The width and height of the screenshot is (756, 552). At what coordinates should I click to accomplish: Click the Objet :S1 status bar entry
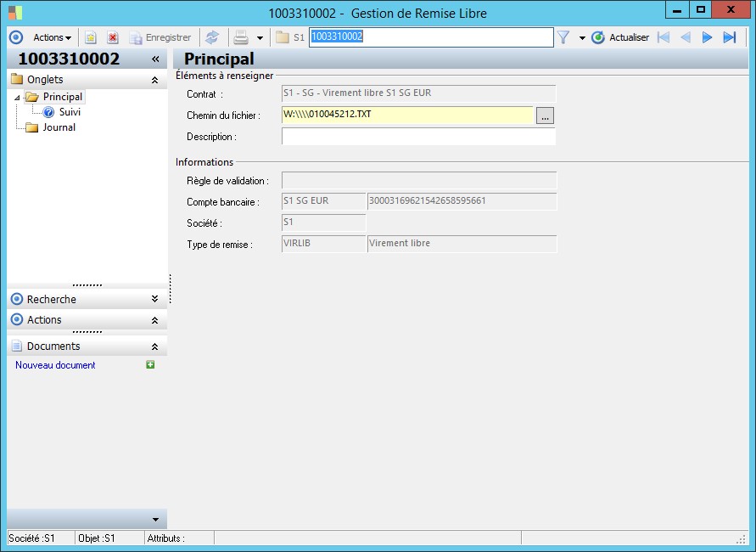coord(109,538)
